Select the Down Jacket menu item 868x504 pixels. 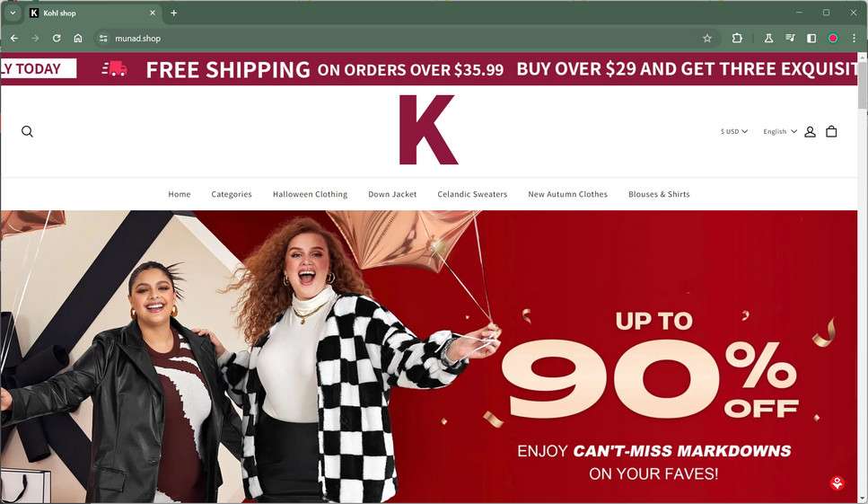coord(392,194)
